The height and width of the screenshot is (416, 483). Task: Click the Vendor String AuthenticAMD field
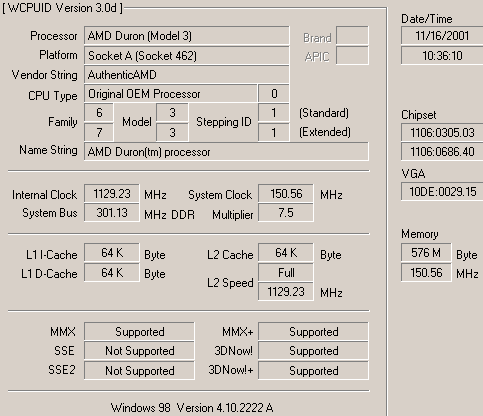(x=187, y=75)
